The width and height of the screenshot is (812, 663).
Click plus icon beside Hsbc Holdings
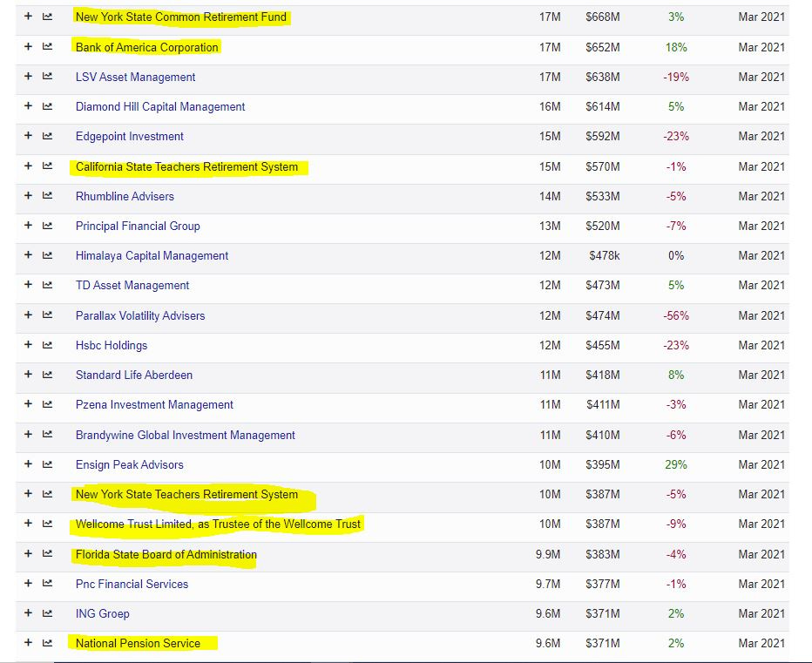28,344
